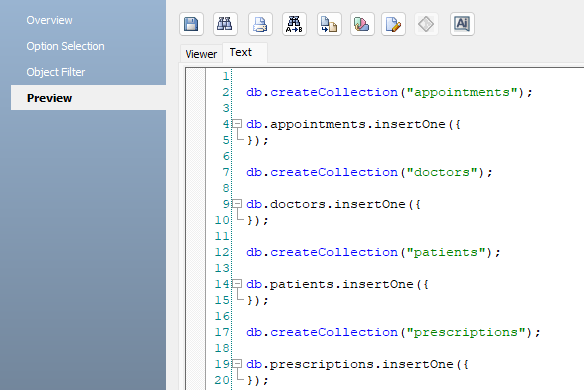
Task: Click the db.prescriptions.insertOne({ text
Action: coord(358,364)
